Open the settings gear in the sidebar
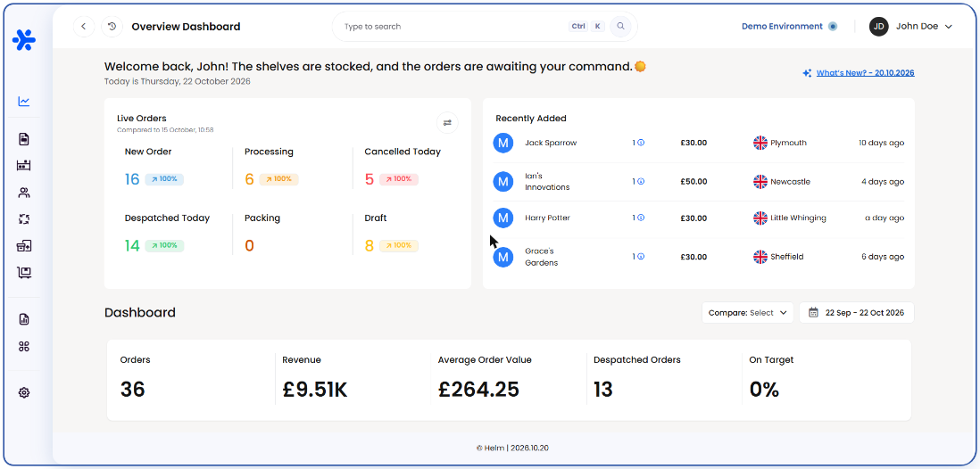 tap(24, 393)
